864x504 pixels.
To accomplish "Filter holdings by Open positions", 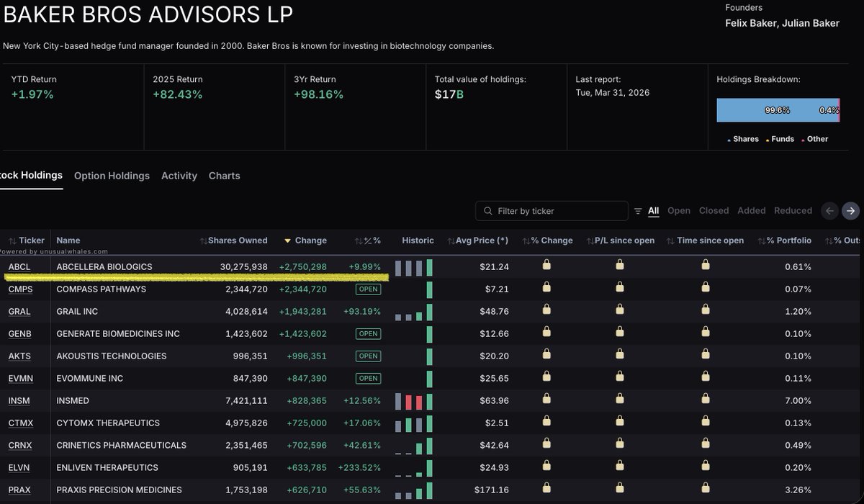I will 679,211.
